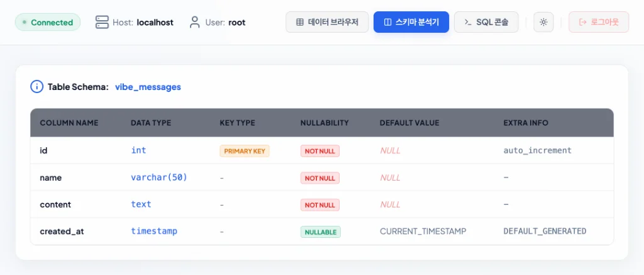Click the vibe_messages table name
The height and width of the screenshot is (275, 644).
coord(148,87)
